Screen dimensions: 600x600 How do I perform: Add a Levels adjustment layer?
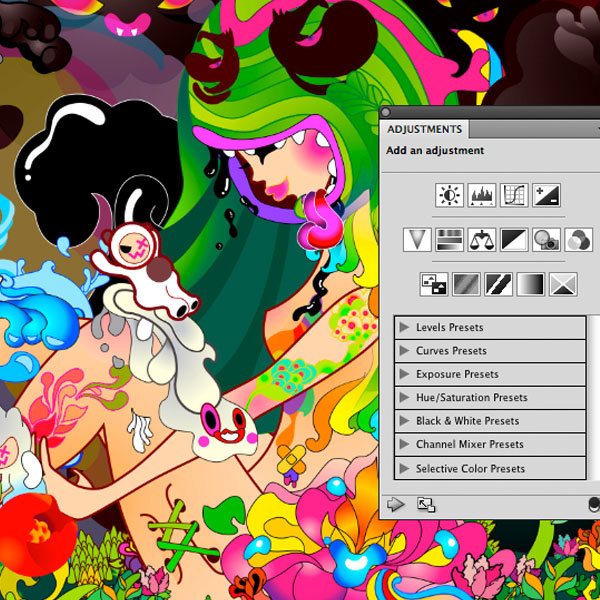point(481,195)
